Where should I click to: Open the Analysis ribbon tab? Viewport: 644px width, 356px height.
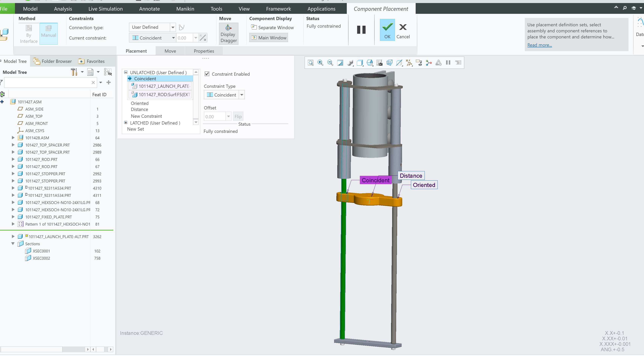[x=63, y=9]
